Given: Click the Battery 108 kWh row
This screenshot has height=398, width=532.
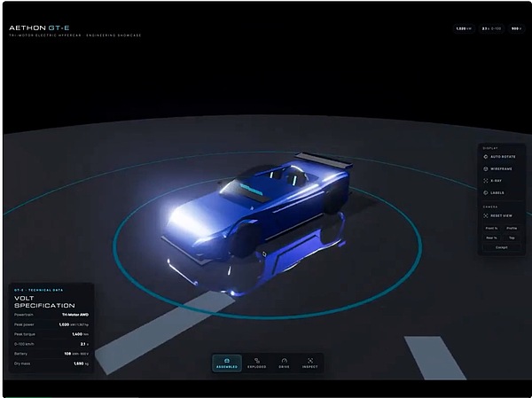Looking at the screenshot, I should pyautogui.click(x=51, y=354).
